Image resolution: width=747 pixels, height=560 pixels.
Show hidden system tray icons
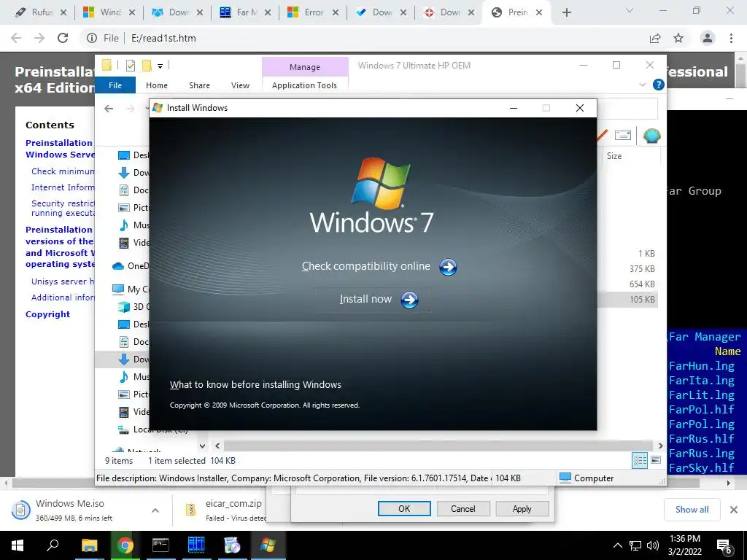(x=617, y=545)
